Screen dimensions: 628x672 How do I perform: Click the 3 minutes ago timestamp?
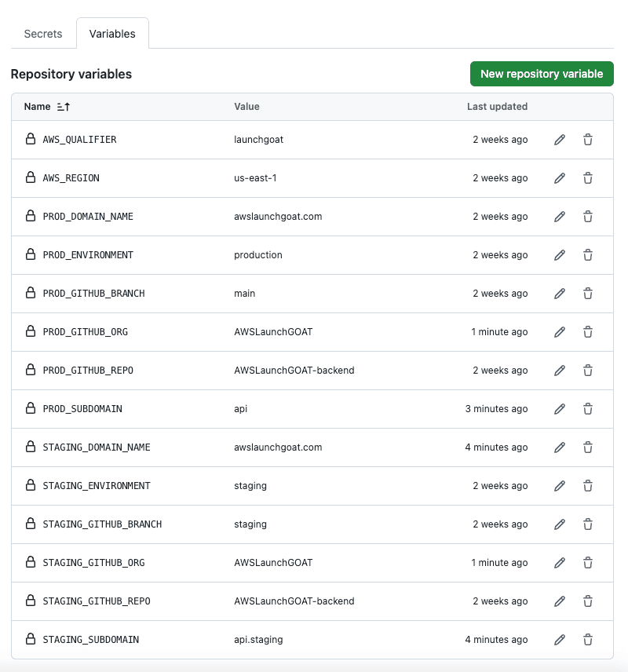pyautogui.click(x=496, y=409)
